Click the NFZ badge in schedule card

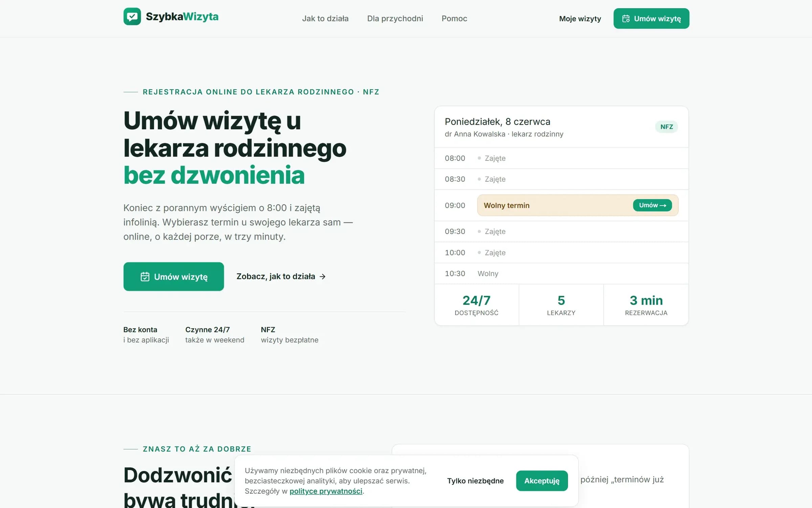667,127
